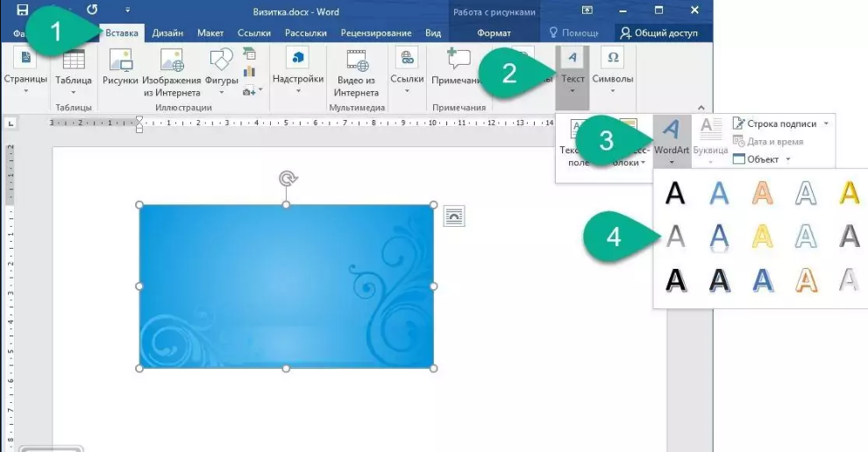Switch to the Дизайн ribbon tab
The height and width of the screenshot is (452, 868).
(x=167, y=32)
